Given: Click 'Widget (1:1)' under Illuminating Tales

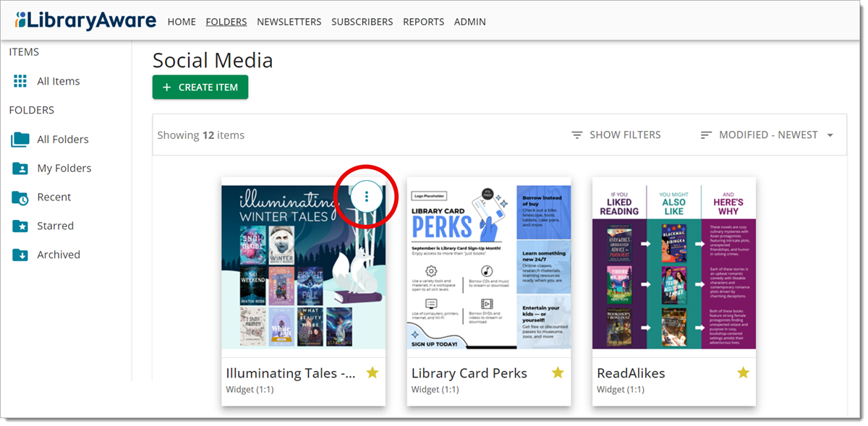Looking at the screenshot, I should (250, 390).
